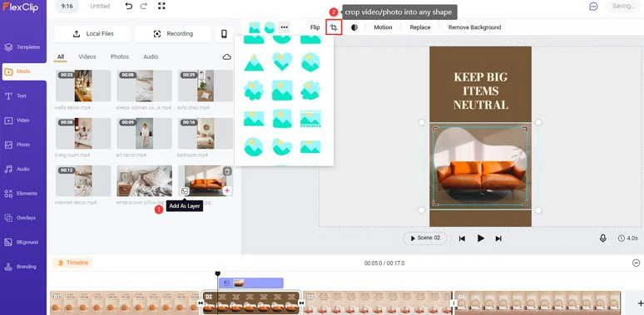Switch to the Videos tab
This screenshot has height=315, width=644.
pyautogui.click(x=87, y=57)
